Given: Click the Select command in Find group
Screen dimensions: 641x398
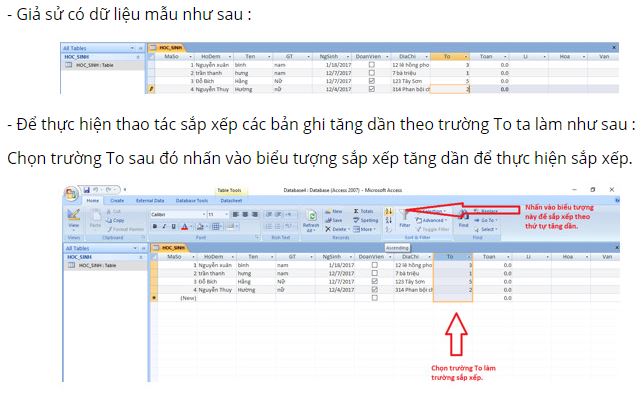Looking at the screenshot, I should point(486,229).
